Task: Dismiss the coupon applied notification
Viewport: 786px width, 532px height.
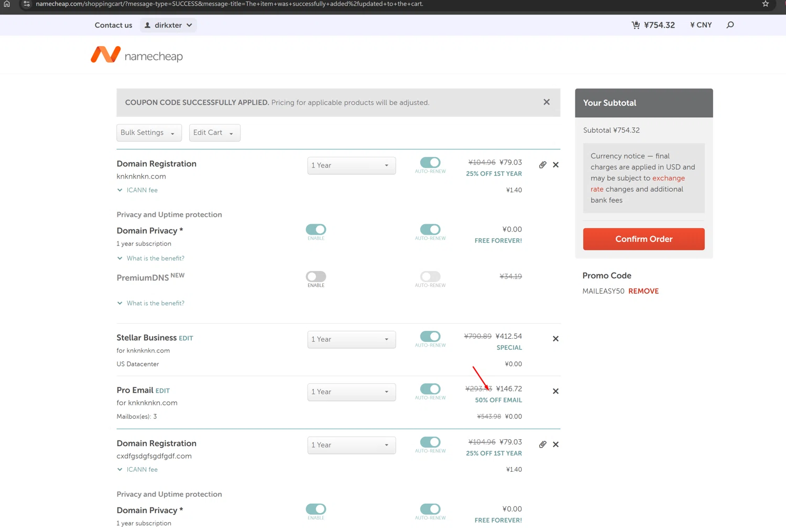Action: click(x=547, y=102)
